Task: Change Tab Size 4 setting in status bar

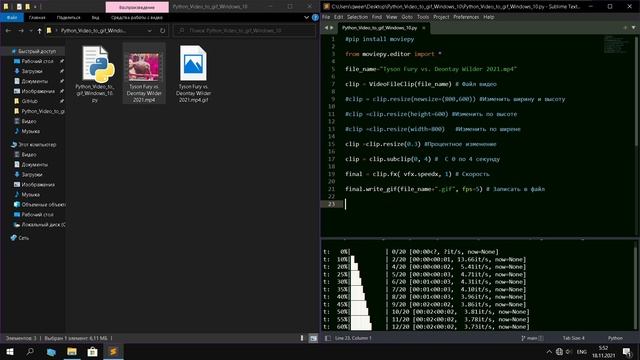Action: click(x=573, y=338)
